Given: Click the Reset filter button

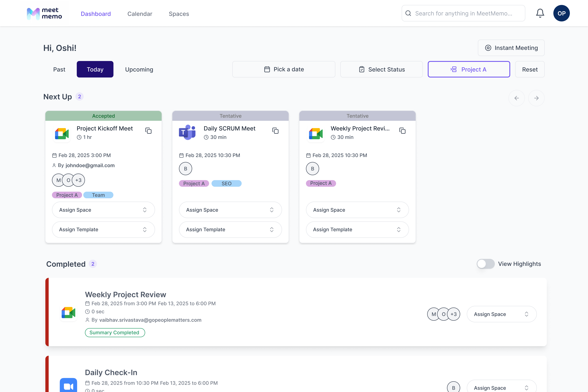Looking at the screenshot, I should [530, 69].
